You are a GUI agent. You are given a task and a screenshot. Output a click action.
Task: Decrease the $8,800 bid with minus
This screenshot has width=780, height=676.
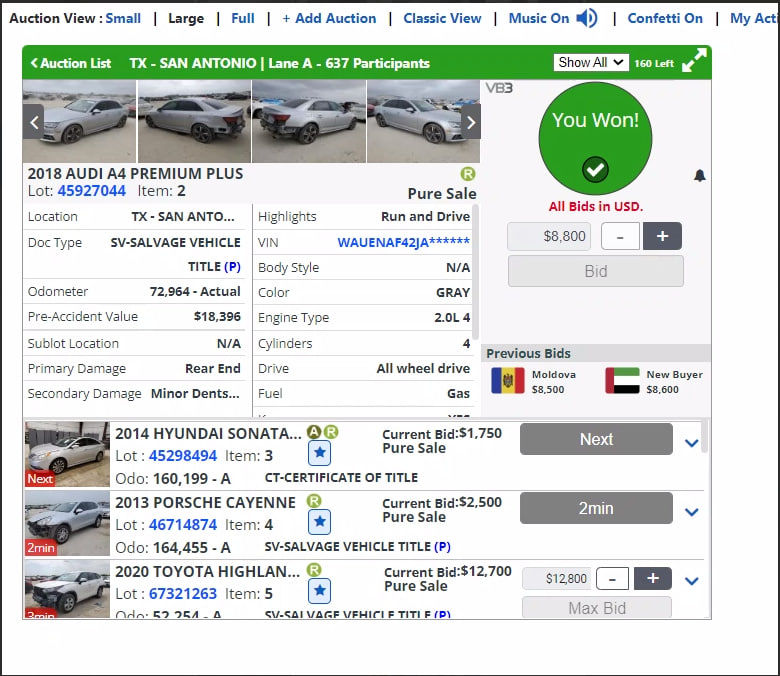620,236
